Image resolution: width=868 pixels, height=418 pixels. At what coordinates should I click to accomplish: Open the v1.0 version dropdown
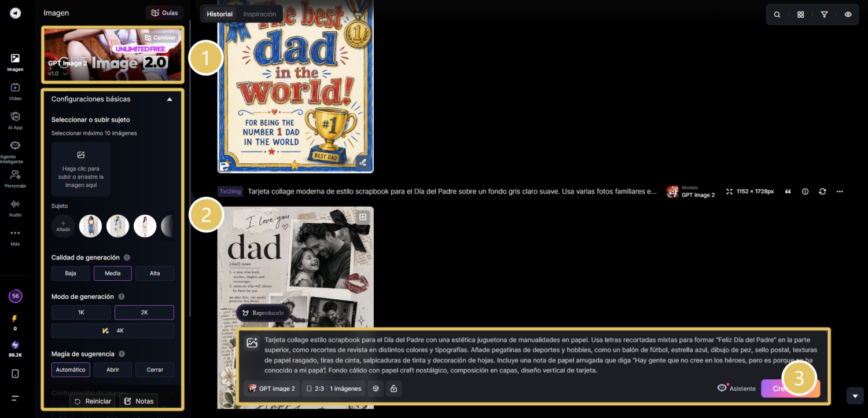(x=58, y=74)
